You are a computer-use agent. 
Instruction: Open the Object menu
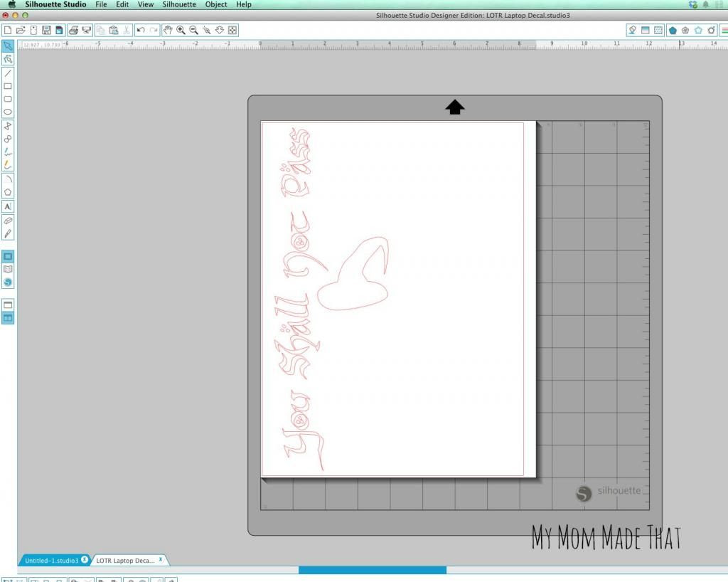pos(216,4)
